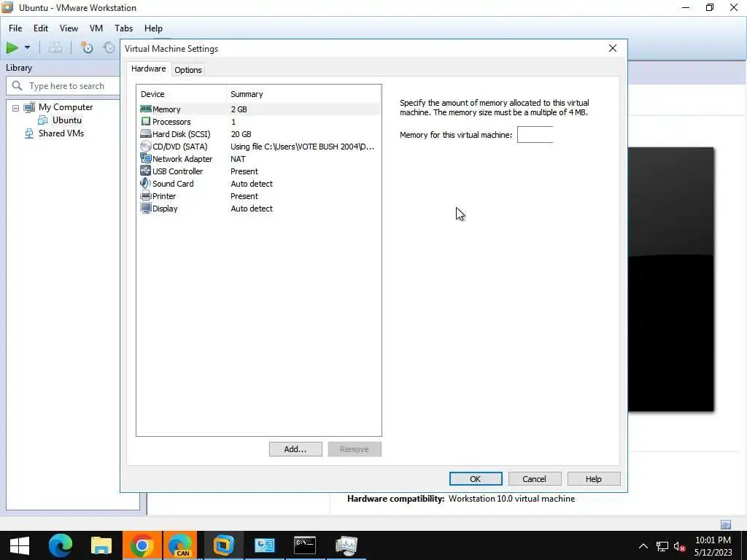The height and width of the screenshot is (560, 747).
Task: Open the File menu
Action: click(15, 28)
